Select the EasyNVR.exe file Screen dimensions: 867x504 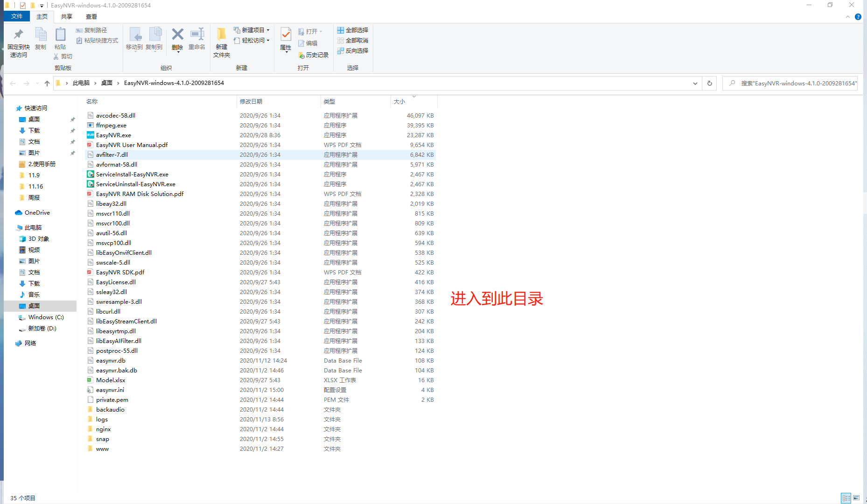(113, 135)
